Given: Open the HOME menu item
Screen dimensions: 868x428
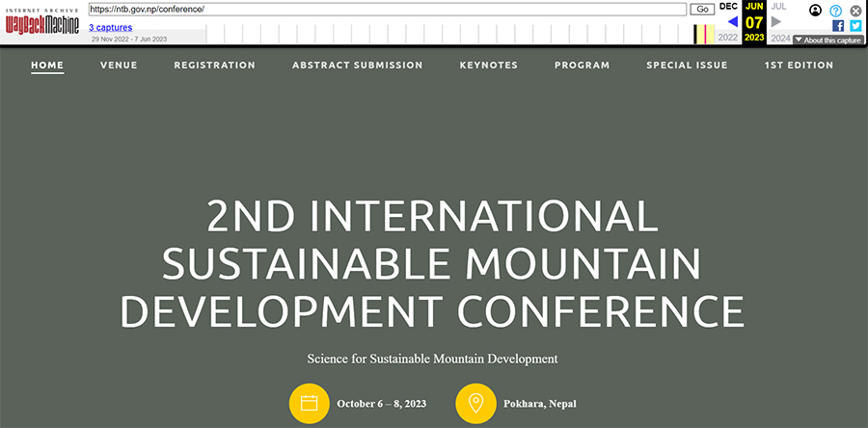Looking at the screenshot, I should point(47,66).
